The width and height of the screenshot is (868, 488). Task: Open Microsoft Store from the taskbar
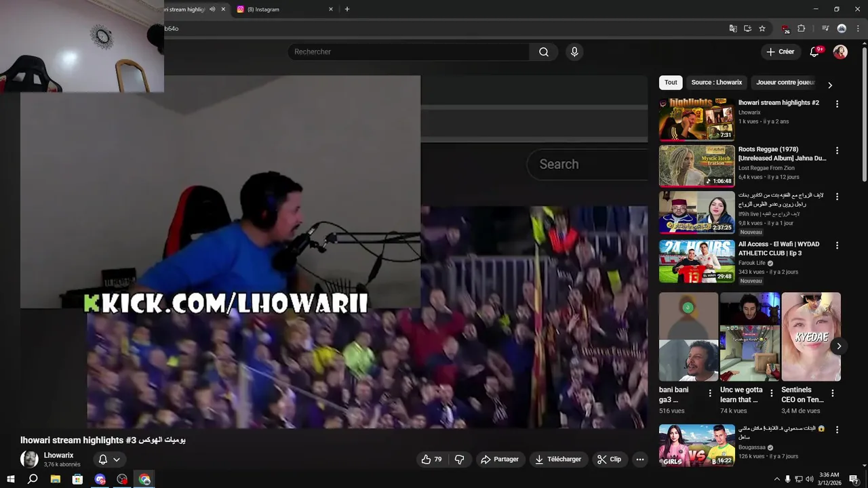[x=77, y=479]
